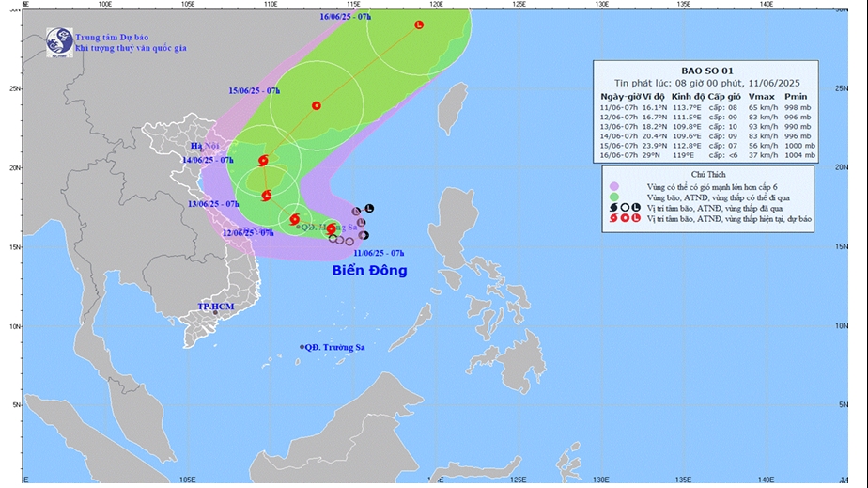The width and height of the screenshot is (868, 488).
Task: Click the purple circle in the legend
Action: click(x=613, y=185)
